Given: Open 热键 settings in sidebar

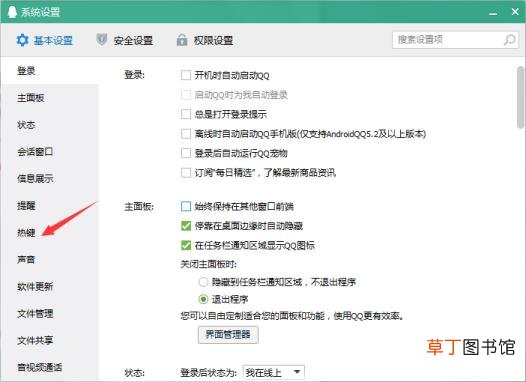Looking at the screenshot, I should coord(50,232).
